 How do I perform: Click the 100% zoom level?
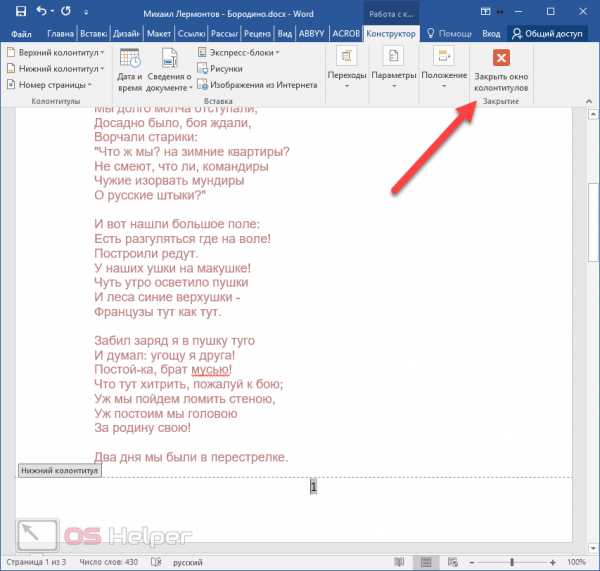pyautogui.click(x=576, y=562)
